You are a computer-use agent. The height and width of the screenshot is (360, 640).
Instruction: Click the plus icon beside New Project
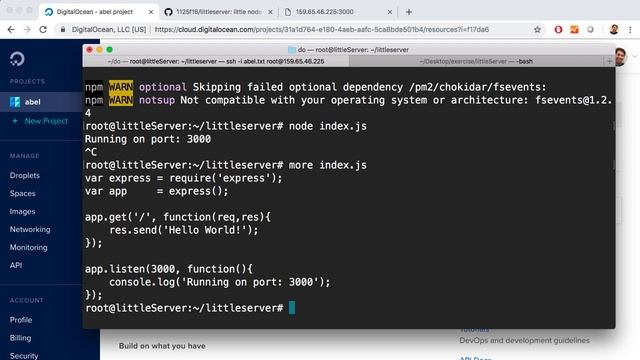click(x=15, y=121)
